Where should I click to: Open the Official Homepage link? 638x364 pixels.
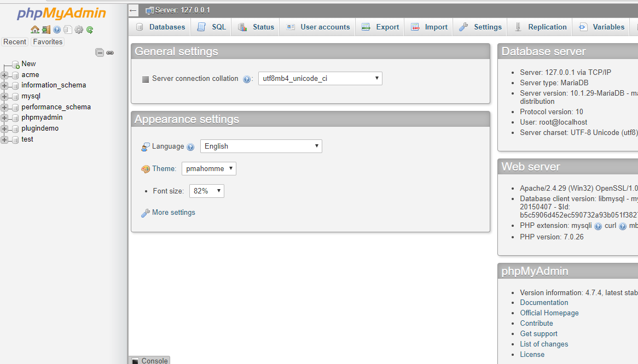pos(549,313)
